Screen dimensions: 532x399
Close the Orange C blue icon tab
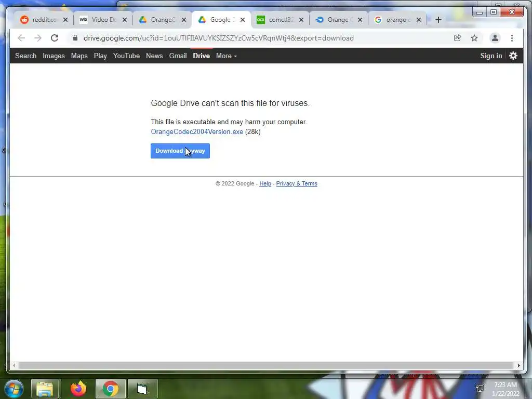(x=360, y=20)
